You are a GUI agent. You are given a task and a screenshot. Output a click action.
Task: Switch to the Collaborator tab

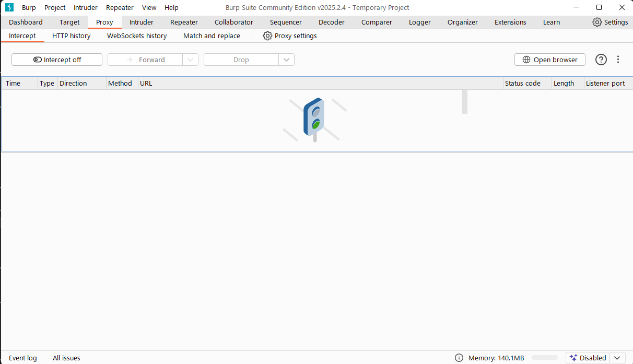pyautogui.click(x=234, y=22)
